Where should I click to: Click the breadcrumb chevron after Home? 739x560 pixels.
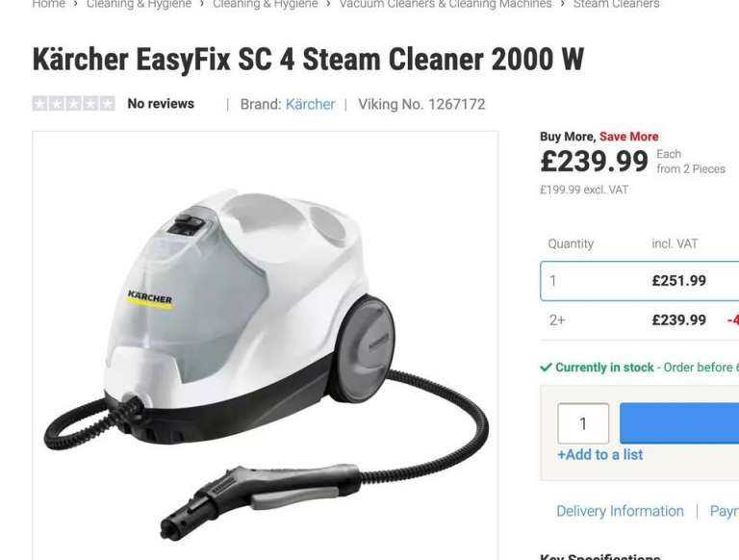[x=76, y=4]
